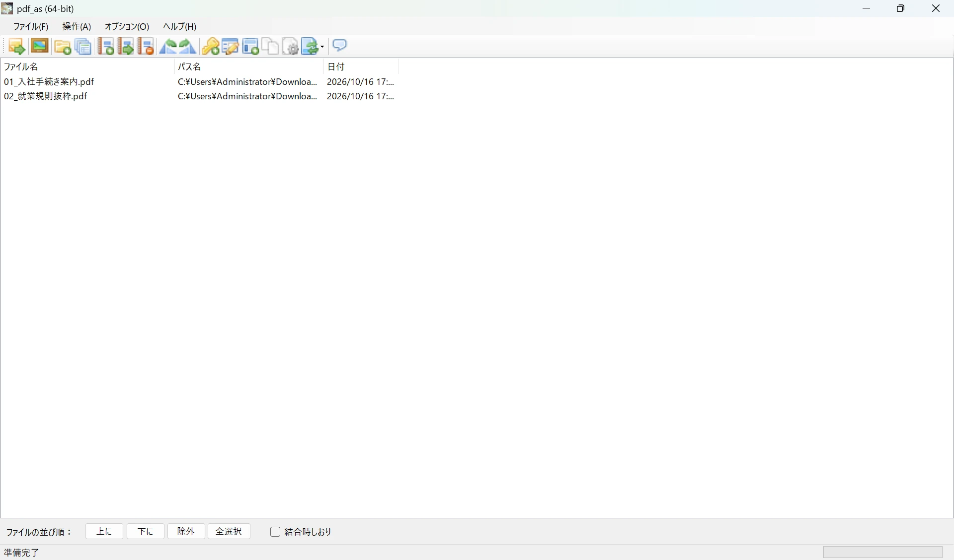This screenshot has width=954, height=560.
Task: Click the page layout with plus icon
Action: 251,47
